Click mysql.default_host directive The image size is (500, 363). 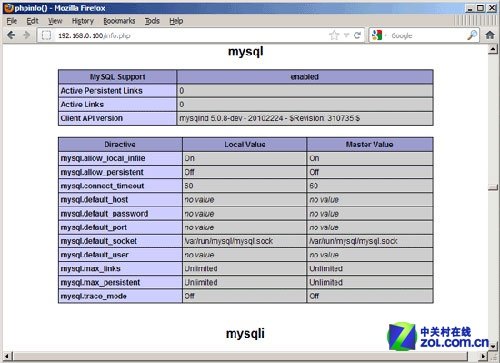tap(94, 200)
